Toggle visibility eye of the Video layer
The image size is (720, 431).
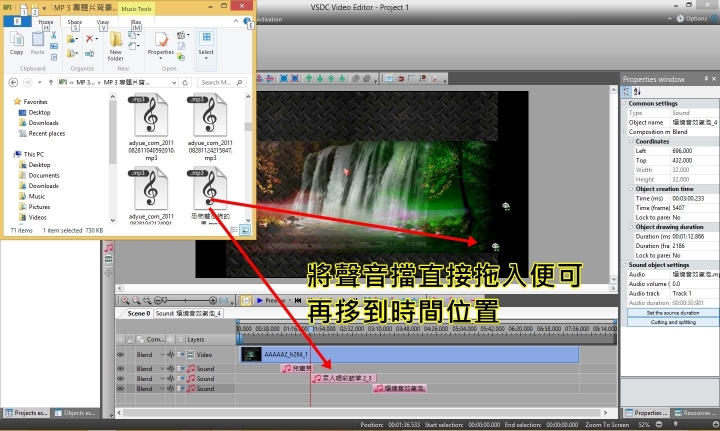click(x=120, y=355)
